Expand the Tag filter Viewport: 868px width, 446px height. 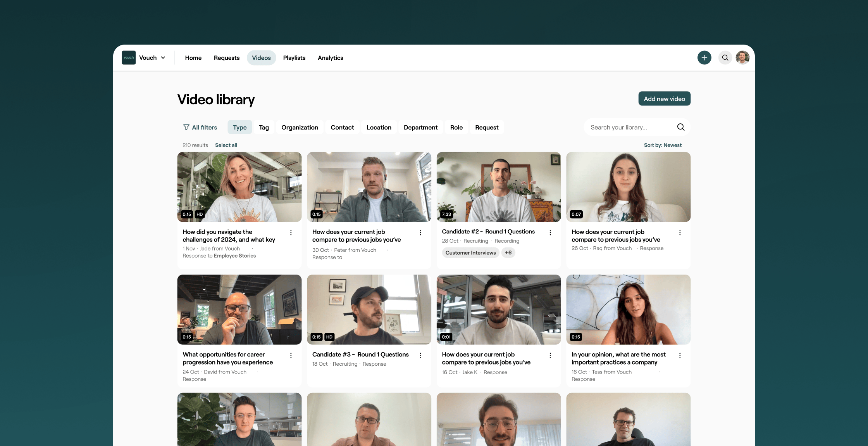(264, 127)
